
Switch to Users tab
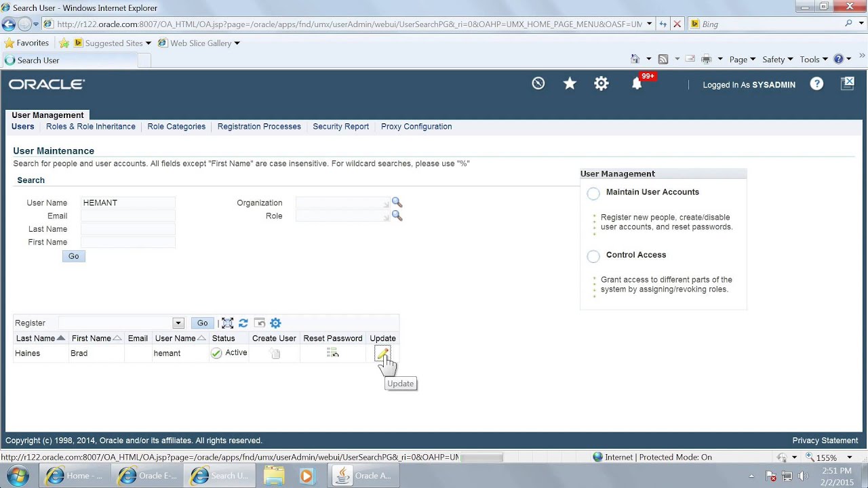(22, 126)
